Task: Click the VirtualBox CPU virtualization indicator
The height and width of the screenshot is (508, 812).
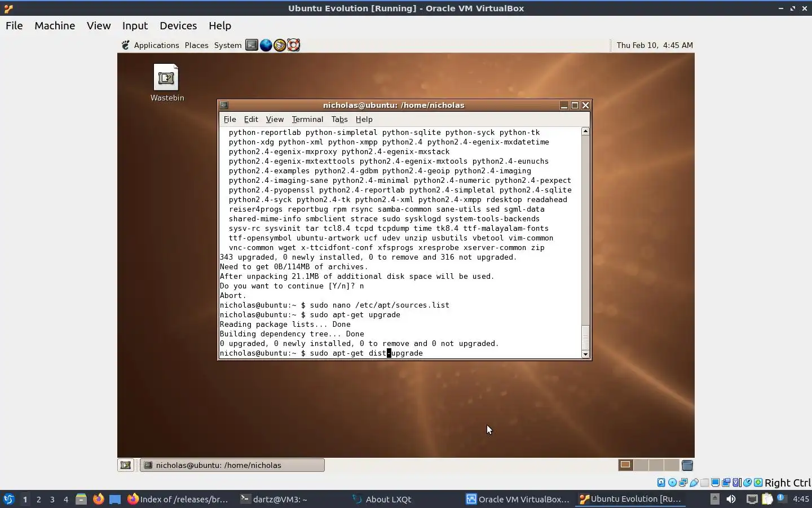Action: 736,483
